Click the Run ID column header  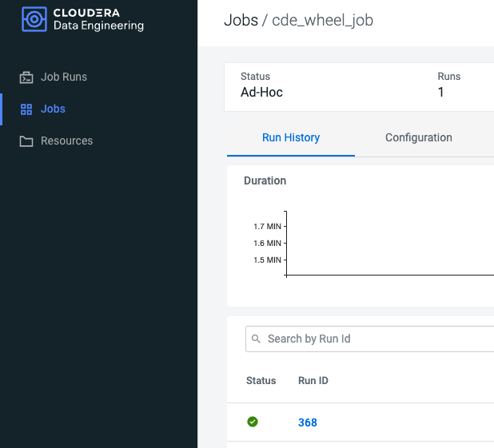pos(313,381)
